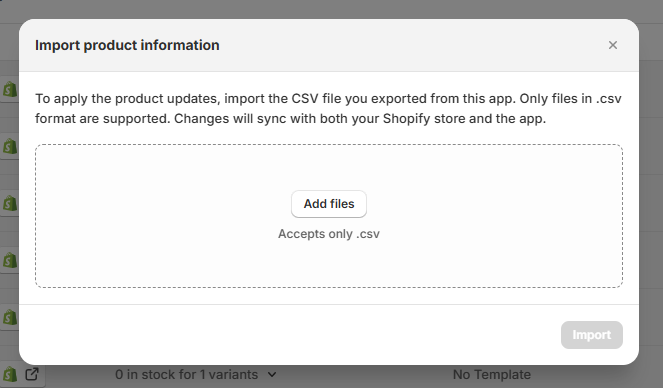This screenshot has width=663, height=388.
Task: Click the fifth Shopify bag icon from top
Action: 10,317
